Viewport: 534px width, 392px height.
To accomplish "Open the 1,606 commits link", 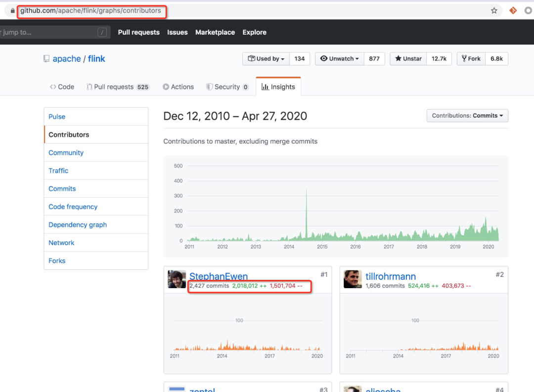I will [385, 286].
